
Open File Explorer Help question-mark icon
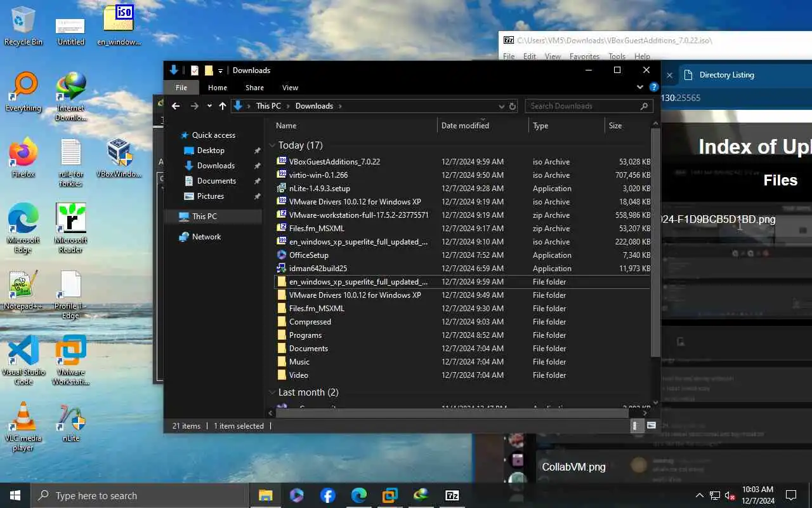click(653, 88)
